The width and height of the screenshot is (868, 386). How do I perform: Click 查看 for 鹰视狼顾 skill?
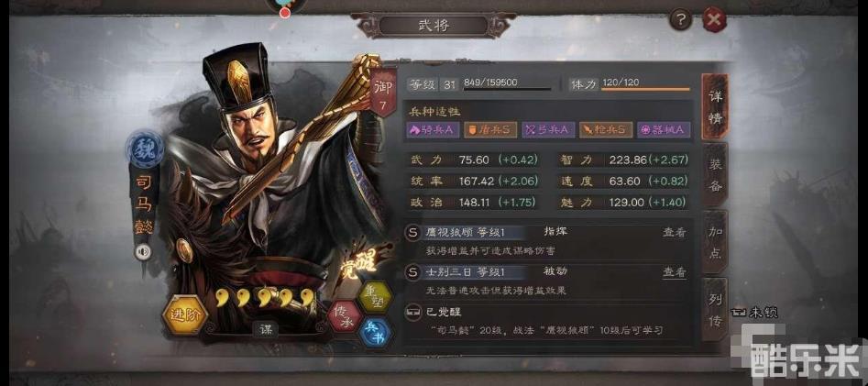point(675,232)
